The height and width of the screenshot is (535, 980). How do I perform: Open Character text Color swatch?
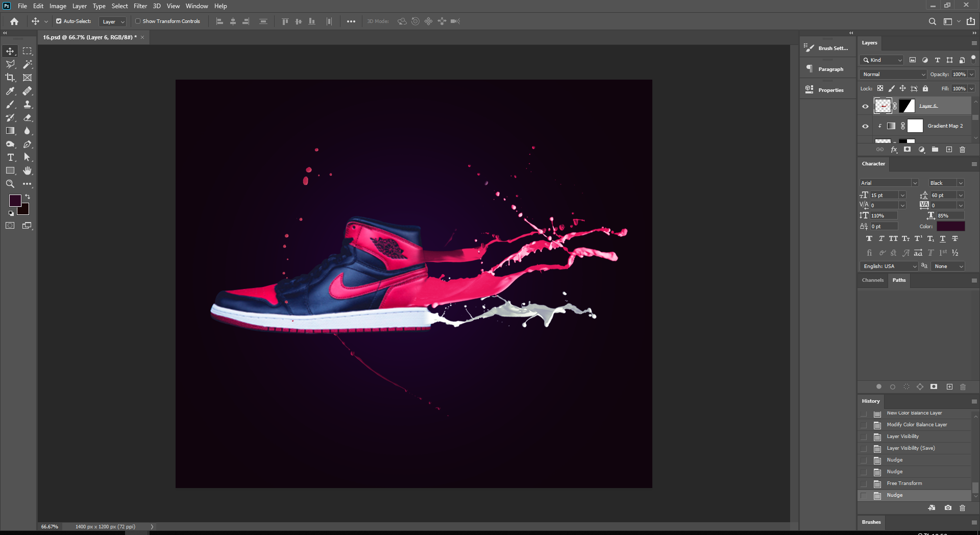point(950,226)
